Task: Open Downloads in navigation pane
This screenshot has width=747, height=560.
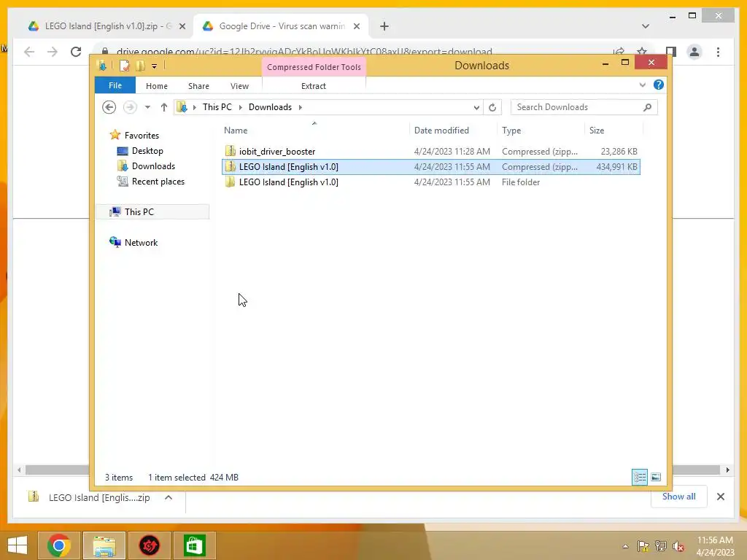Action: click(x=146, y=166)
